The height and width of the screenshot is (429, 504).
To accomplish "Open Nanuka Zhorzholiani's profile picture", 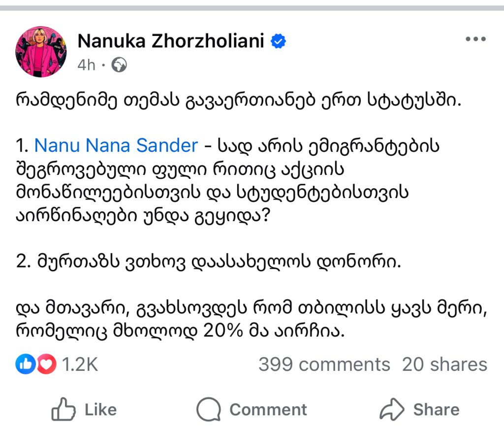I will click(x=41, y=52).
